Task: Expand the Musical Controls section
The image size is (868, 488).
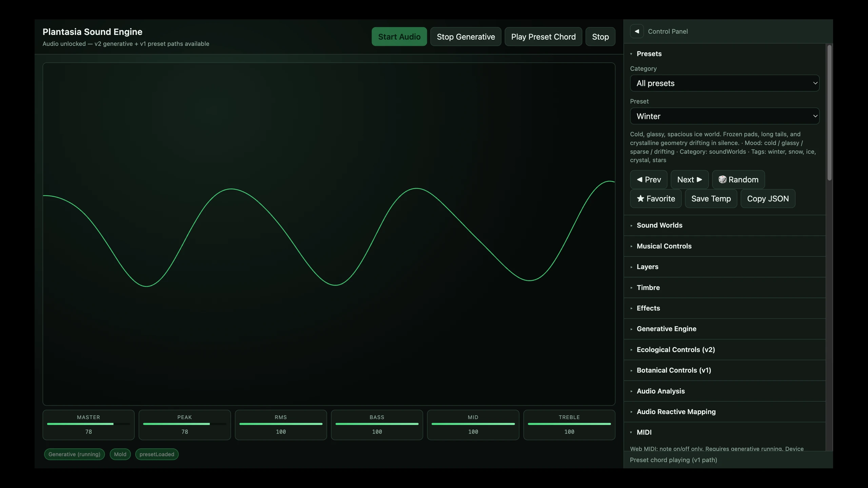Action: [725, 246]
